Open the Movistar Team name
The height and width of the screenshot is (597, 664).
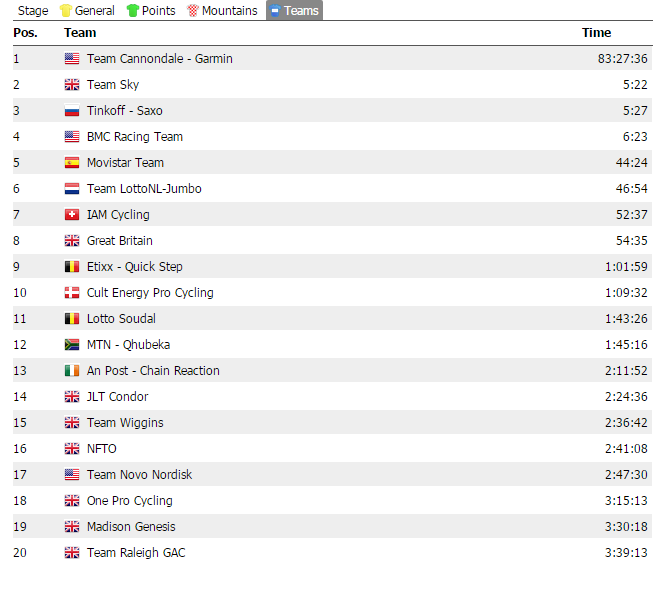[x=125, y=163]
